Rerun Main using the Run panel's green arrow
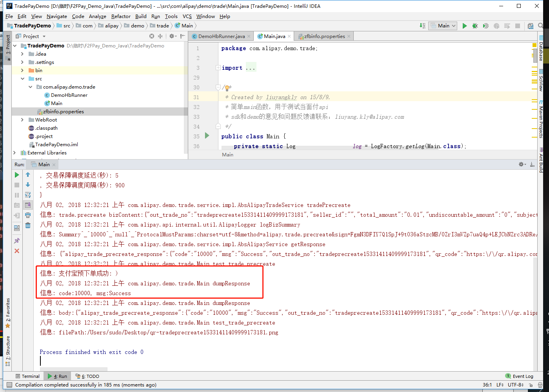This screenshot has width=549, height=392. 17,175
